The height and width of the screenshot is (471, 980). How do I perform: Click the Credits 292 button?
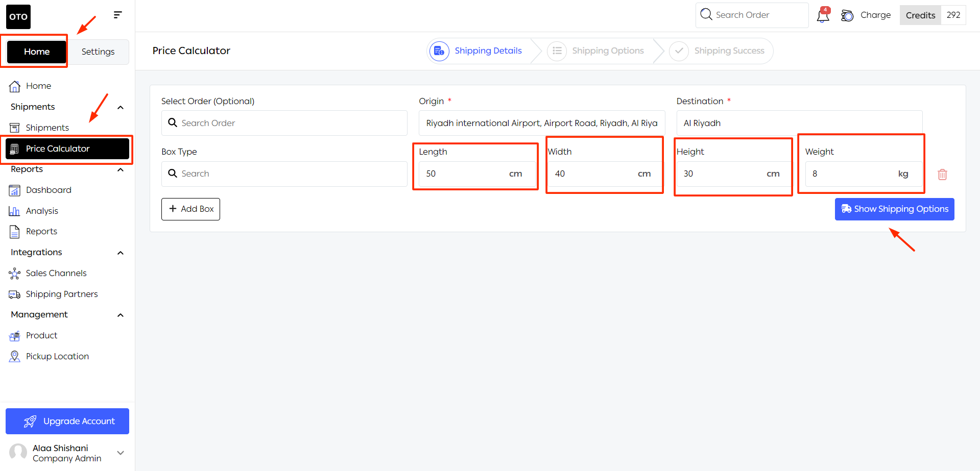pyautogui.click(x=933, y=15)
